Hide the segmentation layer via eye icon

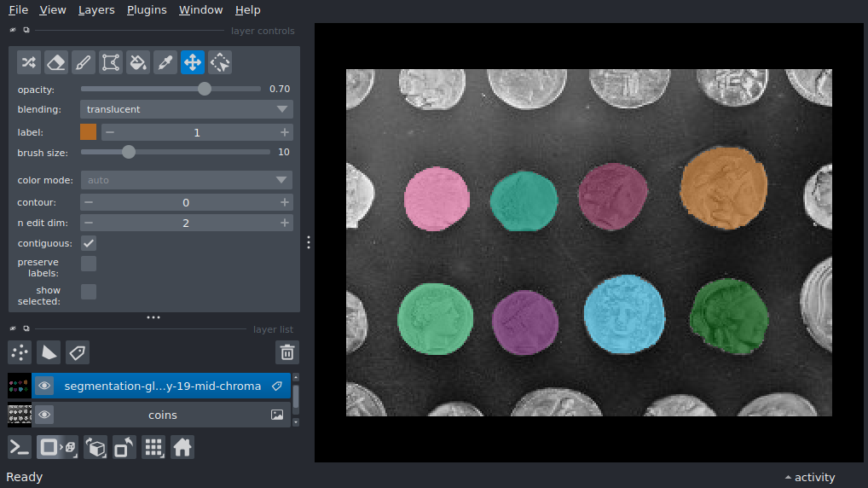[x=44, y=386]
